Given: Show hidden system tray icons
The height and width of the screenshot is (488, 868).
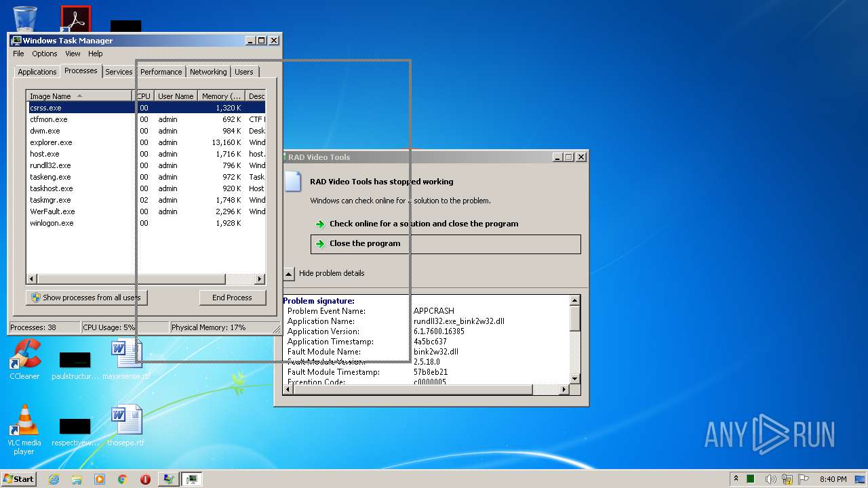Looking at the screenshot, I should 736,479.
